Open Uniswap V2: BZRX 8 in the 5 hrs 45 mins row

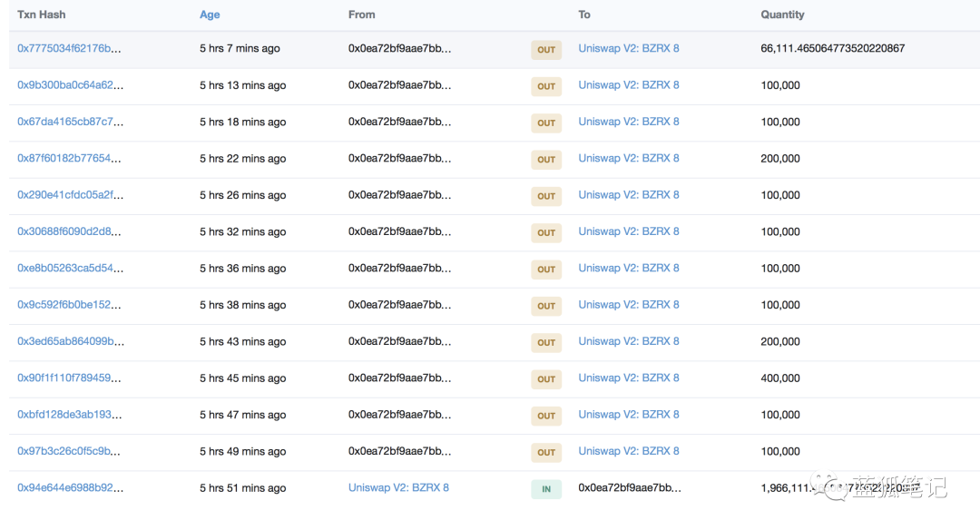[629, 378]
